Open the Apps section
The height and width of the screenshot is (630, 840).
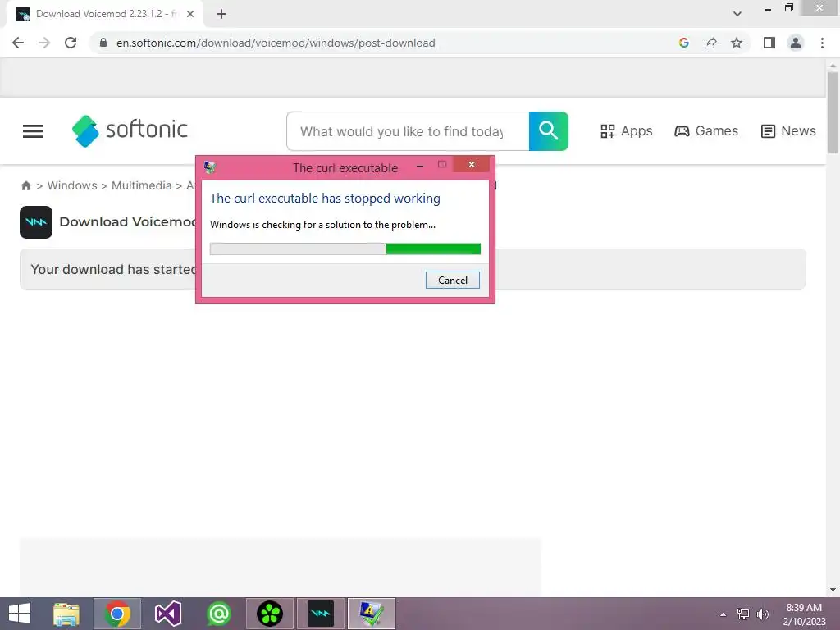(626, 131)
